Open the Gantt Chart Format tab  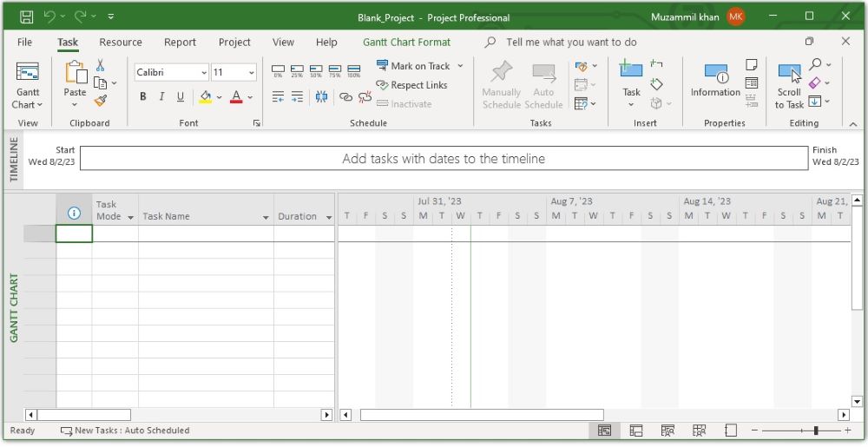tap(406, 42)
